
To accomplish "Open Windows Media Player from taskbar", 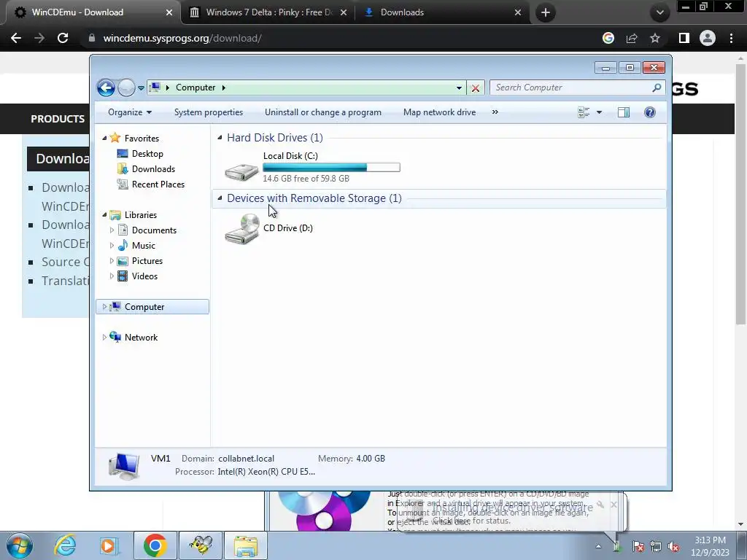I will [x=109, y=545].
